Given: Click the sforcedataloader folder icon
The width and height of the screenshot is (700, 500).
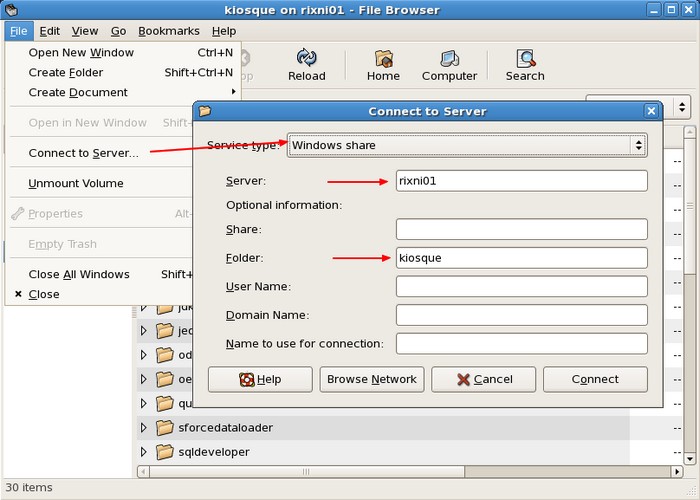Looking at the screenshot, I should (x=165, y=428).
